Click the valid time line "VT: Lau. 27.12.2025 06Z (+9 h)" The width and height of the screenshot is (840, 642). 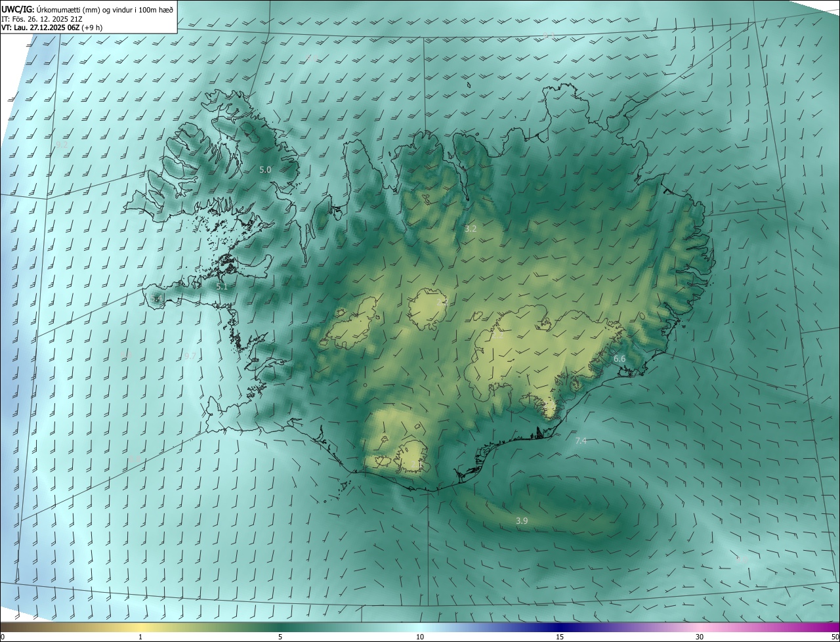(52, 28)
